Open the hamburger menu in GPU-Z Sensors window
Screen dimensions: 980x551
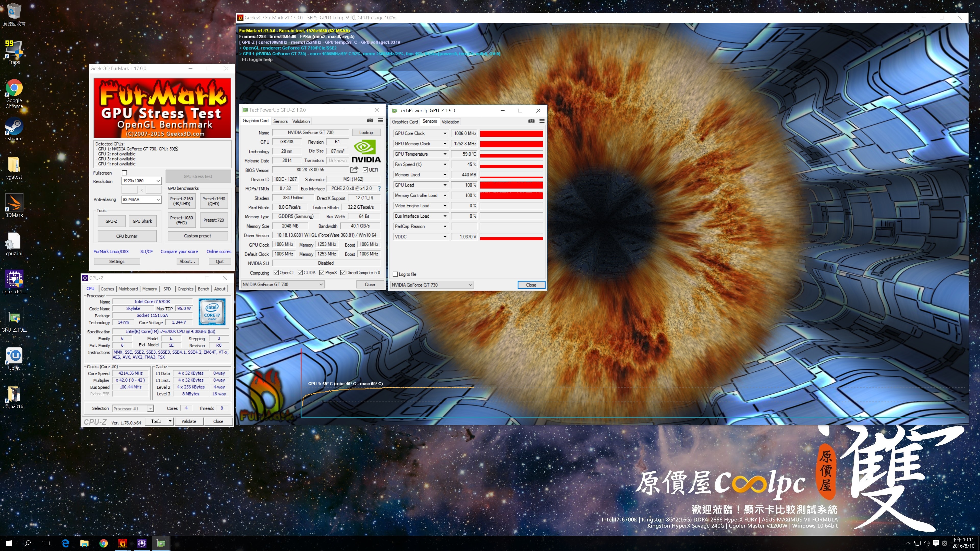[542, 121]
